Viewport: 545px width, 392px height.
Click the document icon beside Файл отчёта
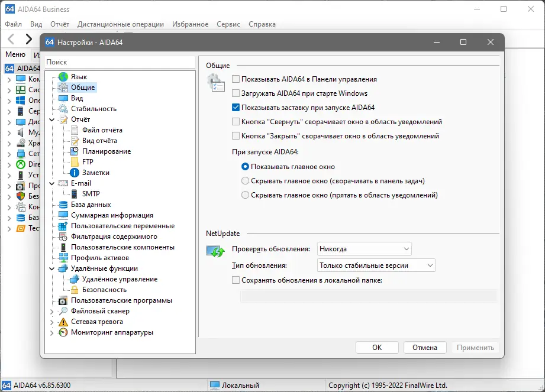[x=75, y=130]
